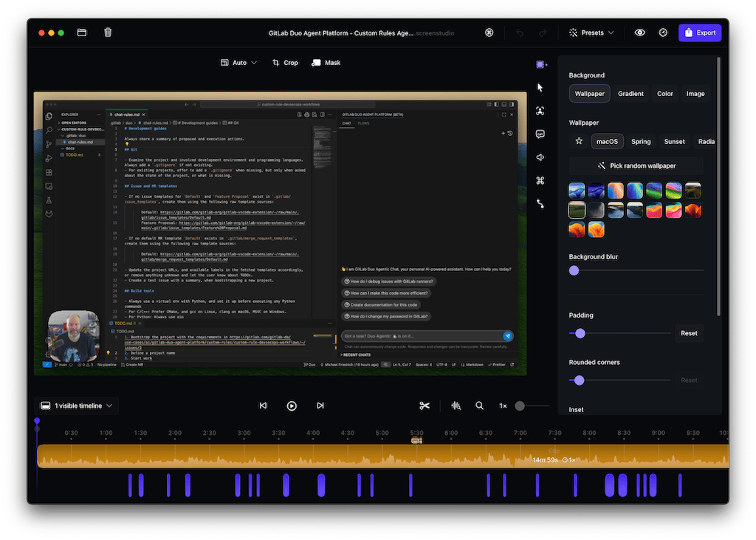The image size is (756, 540).
Task: Click the circular X icon in title bar
Action: pyautogui.click(x=489, y=33)
